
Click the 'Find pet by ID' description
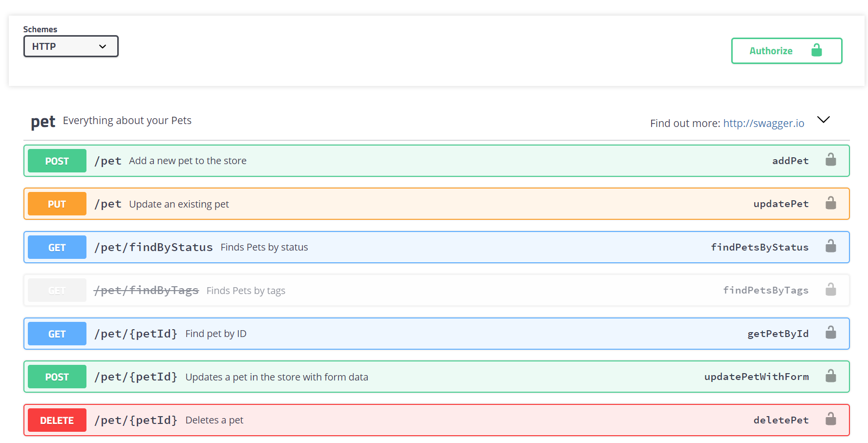click(216, 334)
